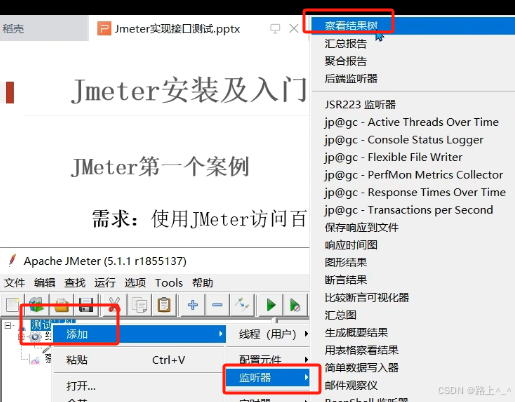Open the 帮助 menu
This screenshot has width=515, height=402.
coord(202,283)
